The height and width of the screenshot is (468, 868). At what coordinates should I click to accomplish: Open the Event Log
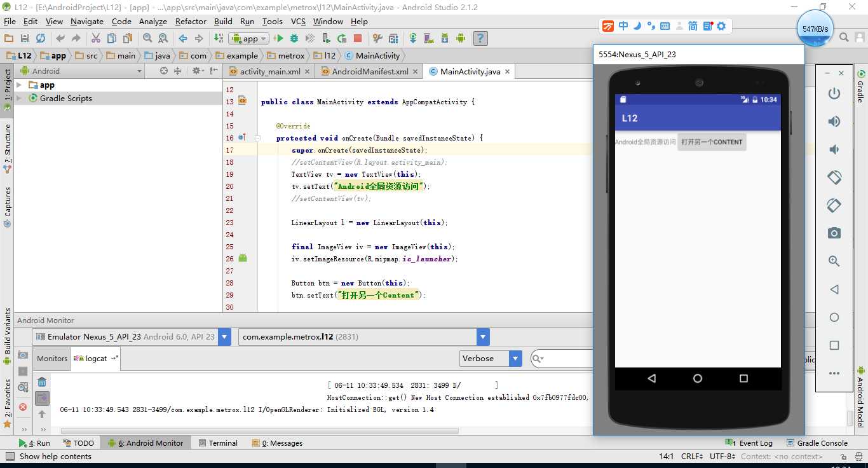click(749, 443)
